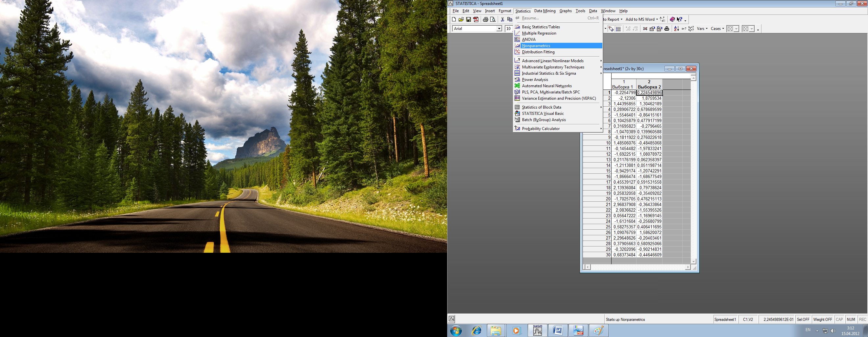Click the volume speaker tray icon
Image resolution: width=868 pixels, height=337 pixels.
833,331
